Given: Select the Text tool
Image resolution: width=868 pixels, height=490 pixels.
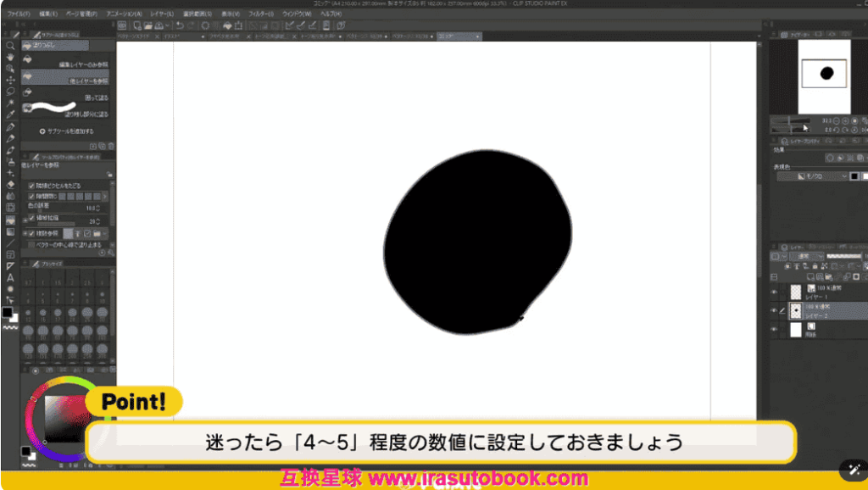Looking at the screenshot, I should tap(10, 277).
